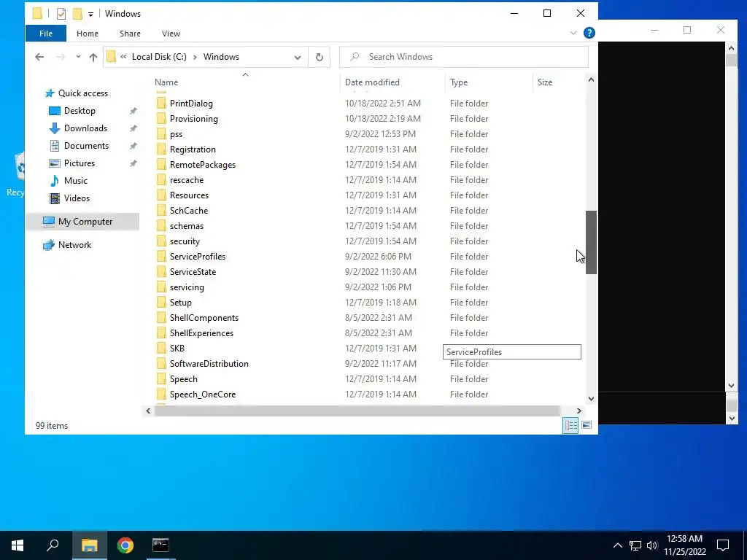Open the breadcrumb arrow after Local Disk (C:)

[x=195, y=57]
